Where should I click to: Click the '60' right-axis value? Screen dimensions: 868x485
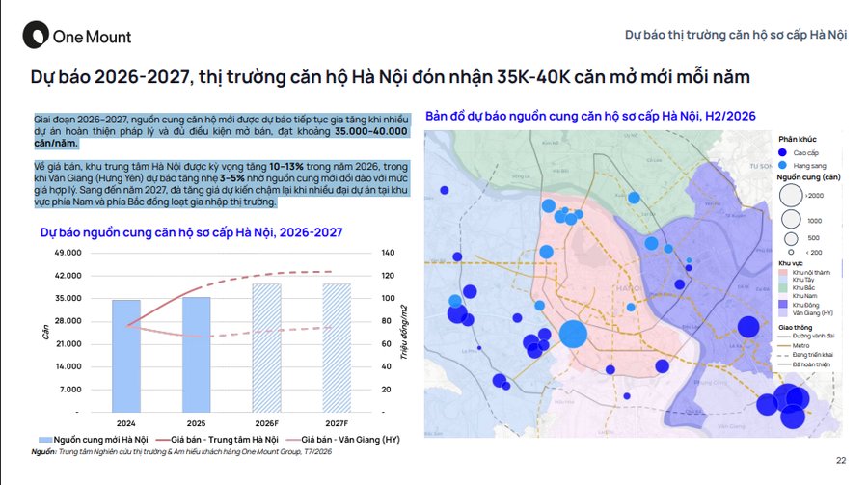[386, 344]
